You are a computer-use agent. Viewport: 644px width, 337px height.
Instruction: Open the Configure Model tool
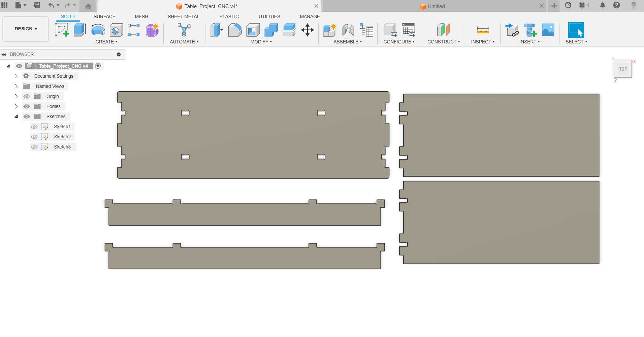pos(390,30)
